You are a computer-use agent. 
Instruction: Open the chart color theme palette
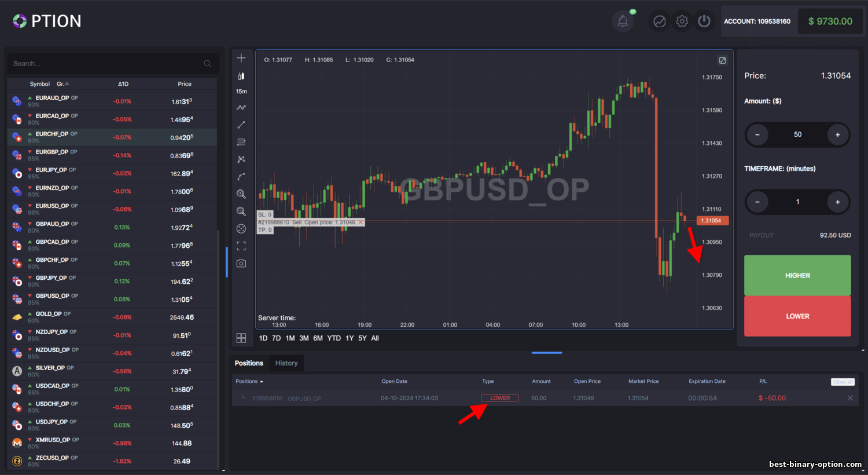point(241,229)
